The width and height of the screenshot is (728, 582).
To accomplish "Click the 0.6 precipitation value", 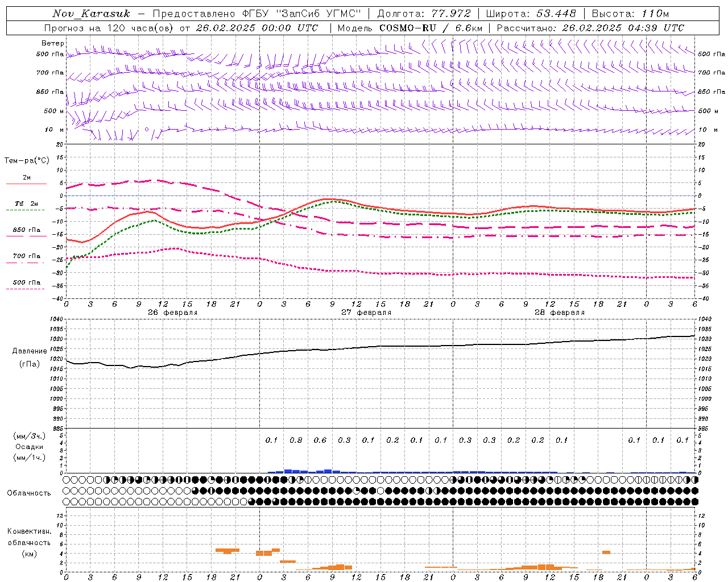I will [x=320, y=440].
